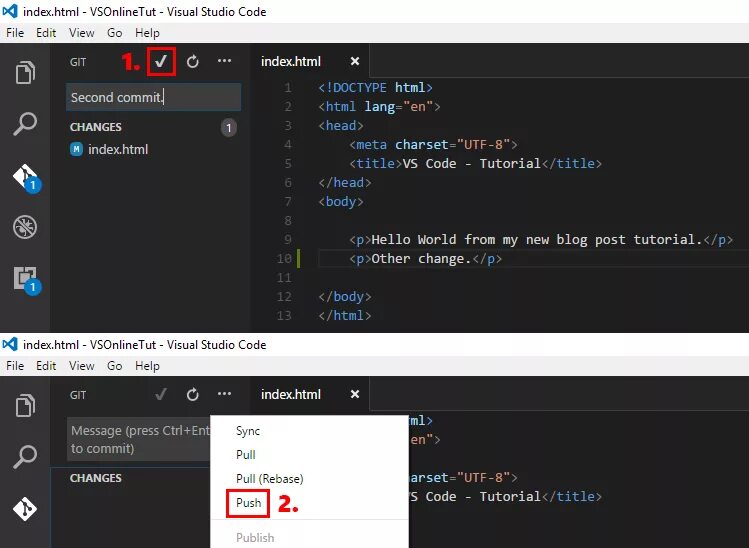Choose Pull from the Git dropdown menu
The width and height of the screenshot is (749, 548).
click(x=246, y=455)
